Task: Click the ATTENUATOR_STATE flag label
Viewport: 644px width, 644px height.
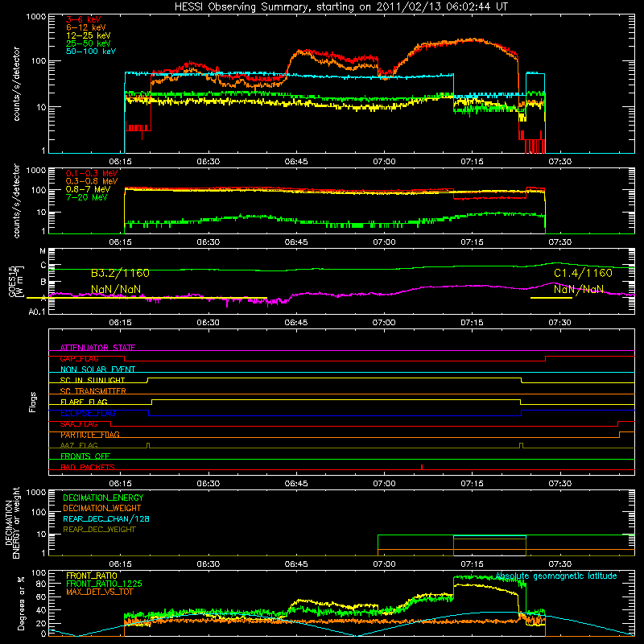Action: click(x=97, y=348)
